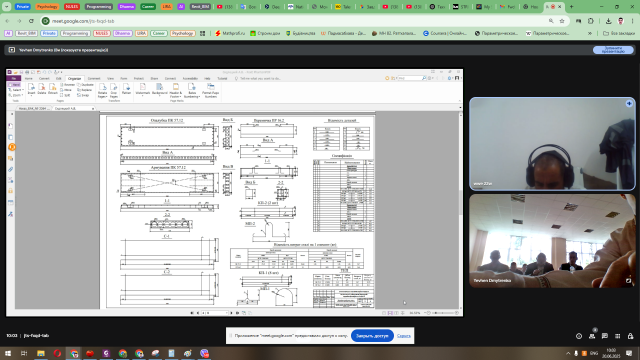Open a new browser tab

pos(571,7)
